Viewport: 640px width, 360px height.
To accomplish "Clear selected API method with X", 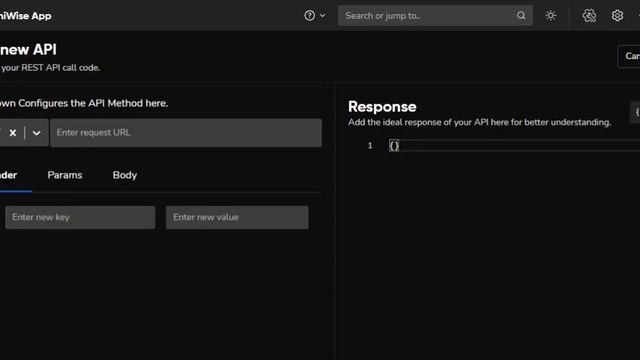I will [x=13, y=133].
